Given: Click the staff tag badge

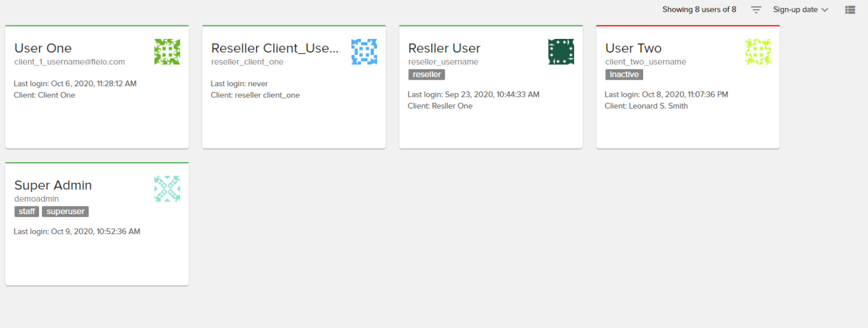Looking at the screenshot, I should (x=27, y=212).
